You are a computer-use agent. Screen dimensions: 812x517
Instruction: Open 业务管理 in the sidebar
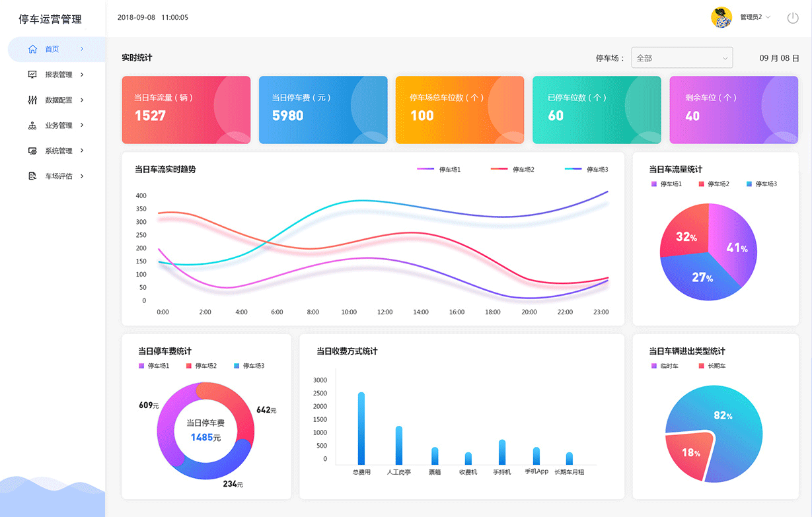pos(58,125)
